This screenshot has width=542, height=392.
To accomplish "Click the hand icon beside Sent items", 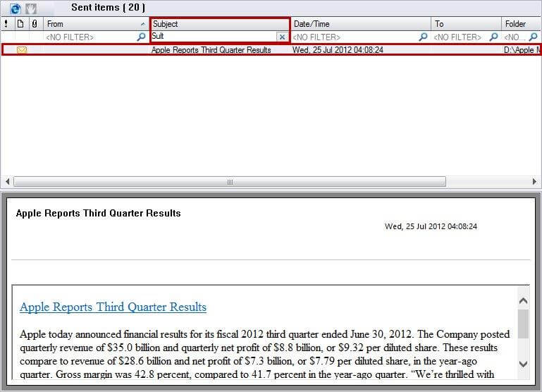I will coord(31,8).
